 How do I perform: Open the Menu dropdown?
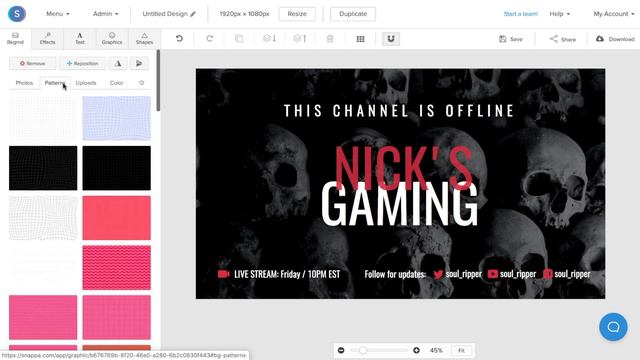(x=58, y=14)
